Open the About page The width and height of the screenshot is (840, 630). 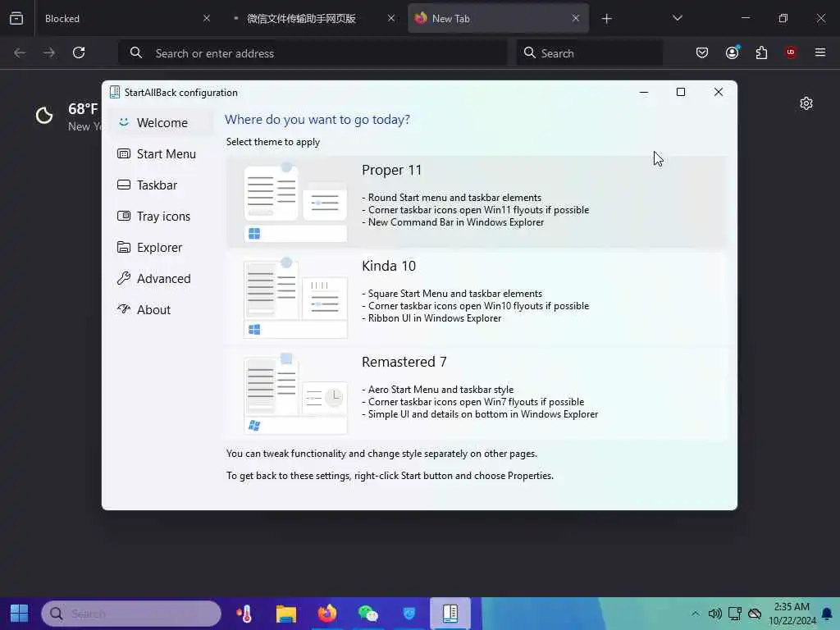tap(161, 309)
